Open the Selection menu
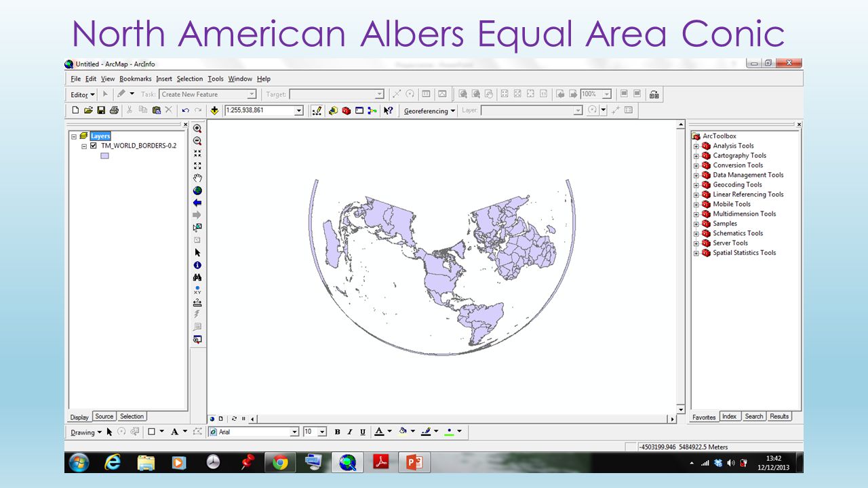Screen dimensions: 868x488 (190, 79)
